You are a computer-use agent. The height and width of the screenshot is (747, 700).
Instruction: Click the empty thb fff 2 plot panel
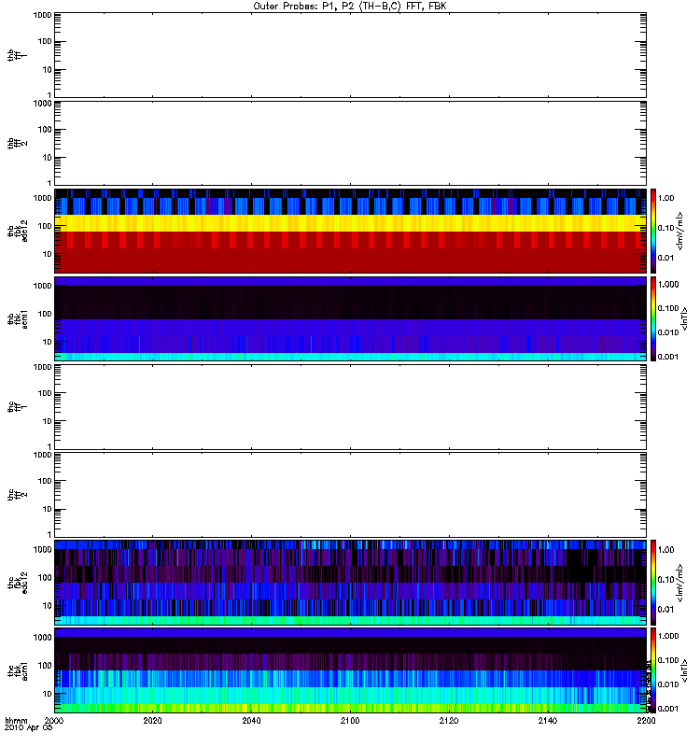click(x=351, y=143)
